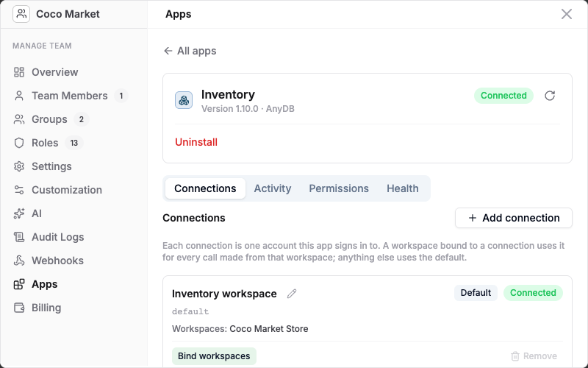Click the Coco Market team name
The image size is (588, 368).
tap(68, 14)
